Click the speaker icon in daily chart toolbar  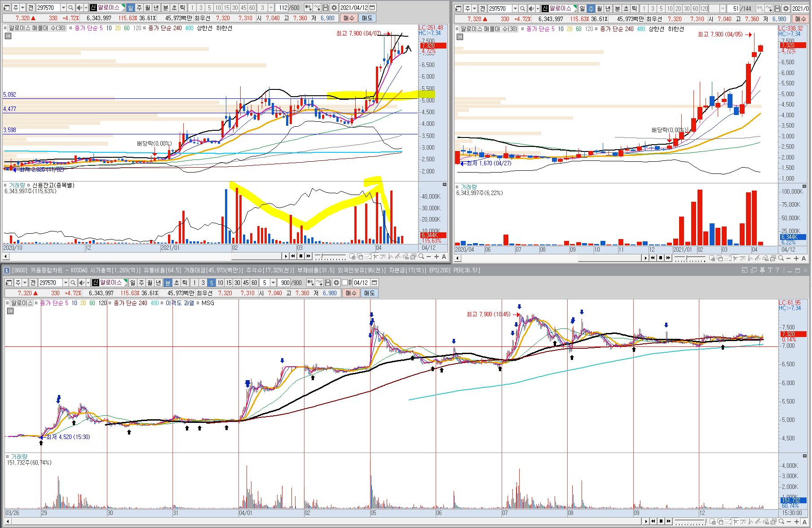pyautogui.click(x=79, y=8)
